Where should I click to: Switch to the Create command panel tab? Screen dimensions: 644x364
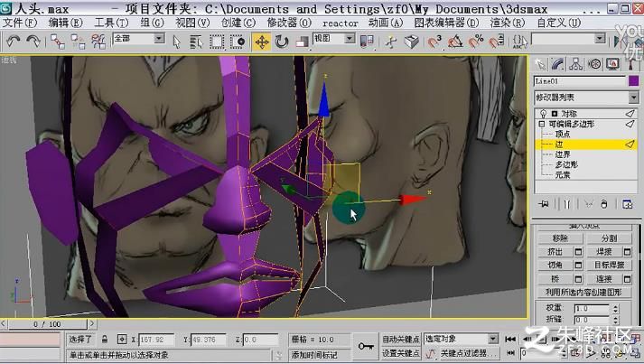(540, 64)
